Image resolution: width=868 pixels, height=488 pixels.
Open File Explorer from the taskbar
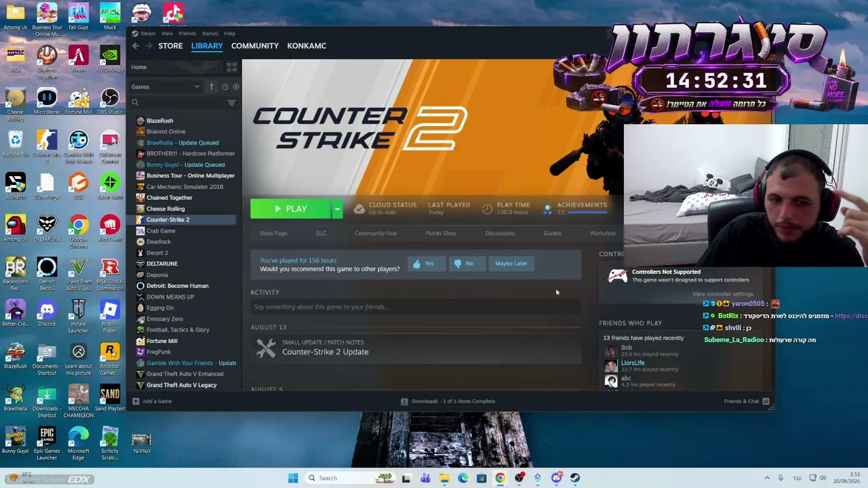[444, 479]
